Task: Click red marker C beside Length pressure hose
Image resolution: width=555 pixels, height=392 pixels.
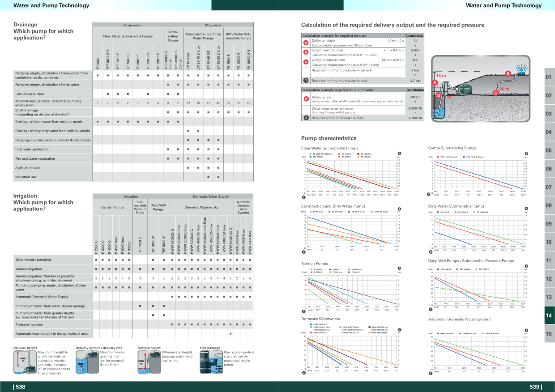Action: point(306,62)
